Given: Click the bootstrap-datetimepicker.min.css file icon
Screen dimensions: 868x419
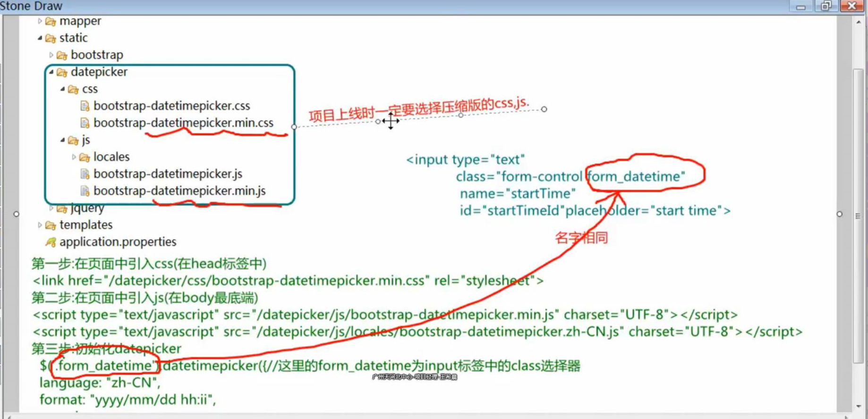Looking at the screenshot, I should tap(85, 123).
